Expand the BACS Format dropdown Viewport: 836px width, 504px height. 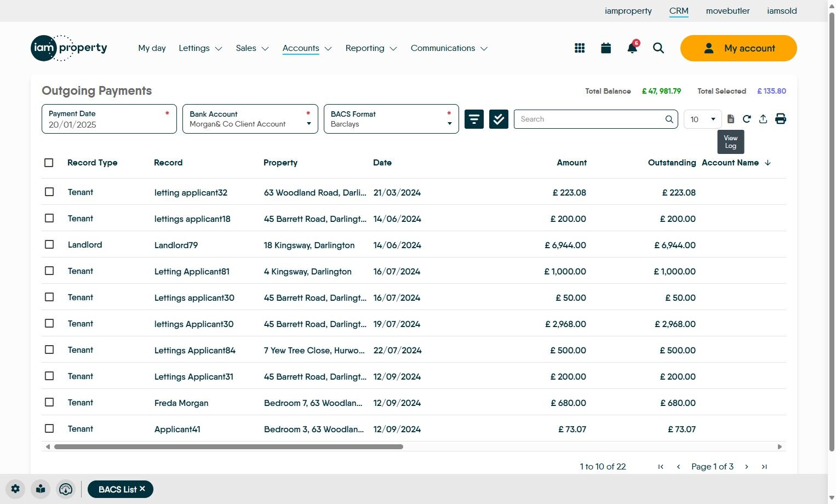(x=391, y=119)
